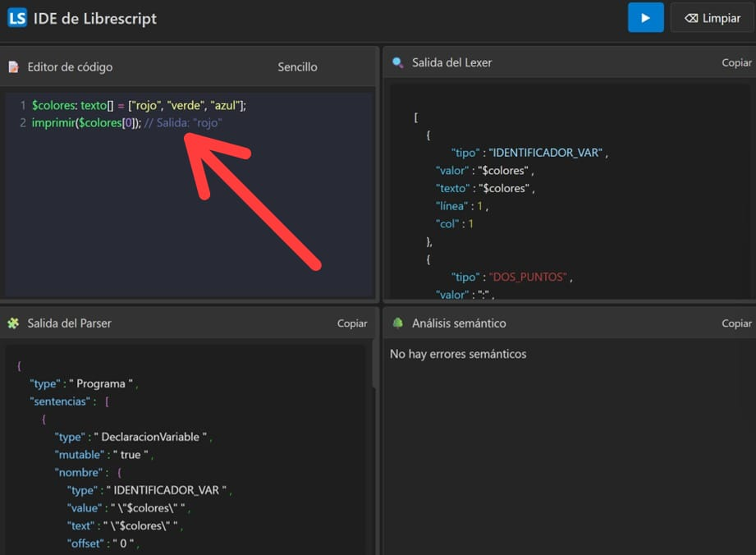The width and height of the screenshot is (756, 555).
Task: Copy the Salida del Lexer output
Action: tap(736, 62)
